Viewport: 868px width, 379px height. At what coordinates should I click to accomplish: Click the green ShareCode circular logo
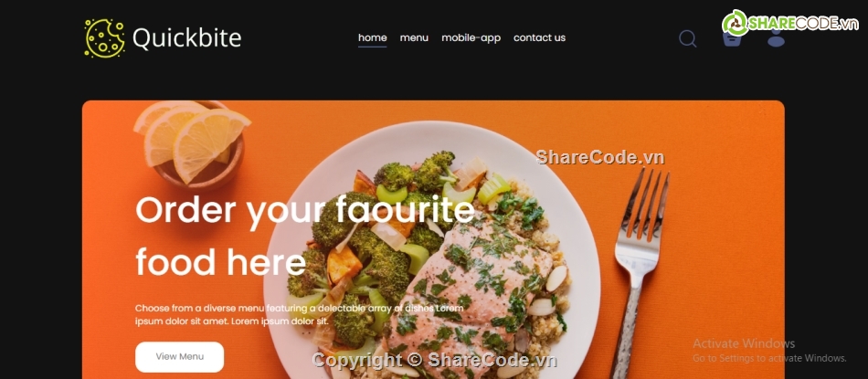coord(736,23)
